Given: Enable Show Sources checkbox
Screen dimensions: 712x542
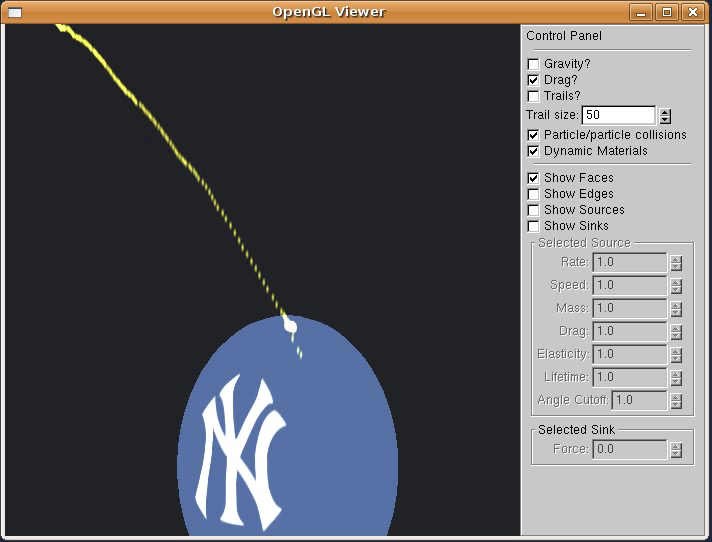Looking at the screenshot, I should (534, 210).
